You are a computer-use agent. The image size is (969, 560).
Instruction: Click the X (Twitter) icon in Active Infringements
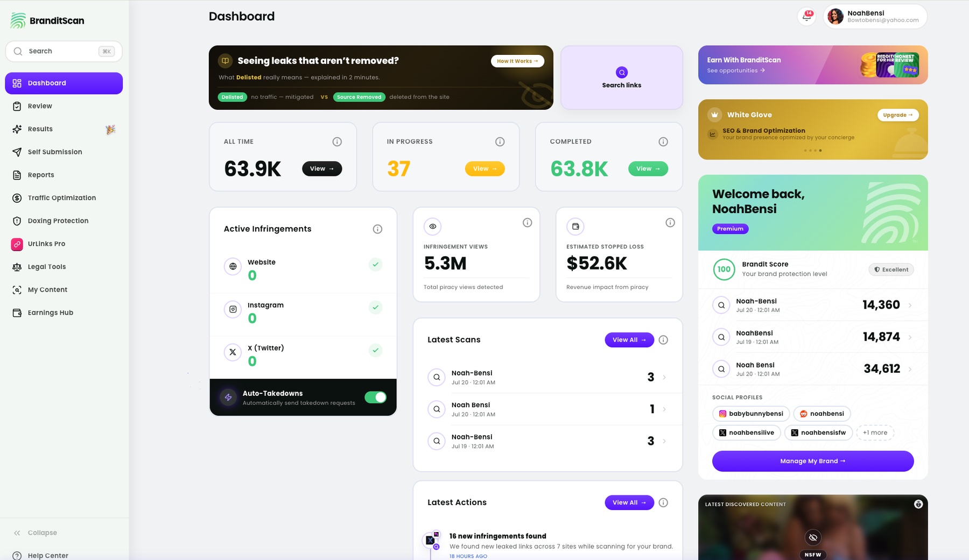click(x=233, y=352)
